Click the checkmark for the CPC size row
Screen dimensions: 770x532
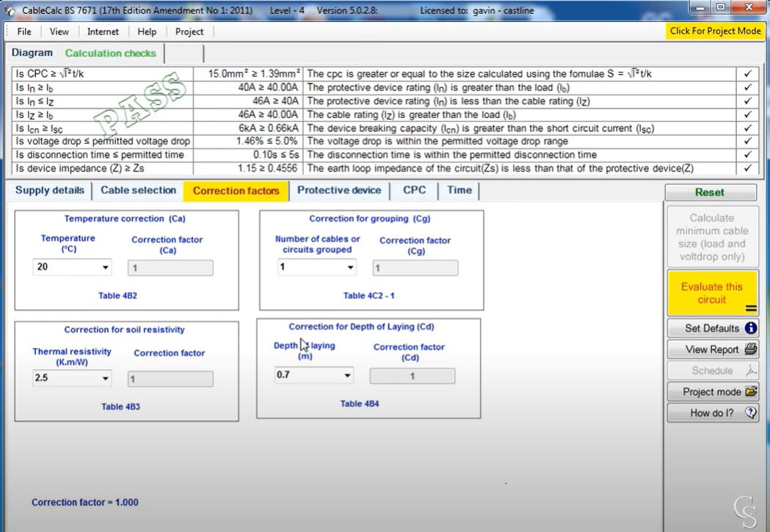coord(747,73)
